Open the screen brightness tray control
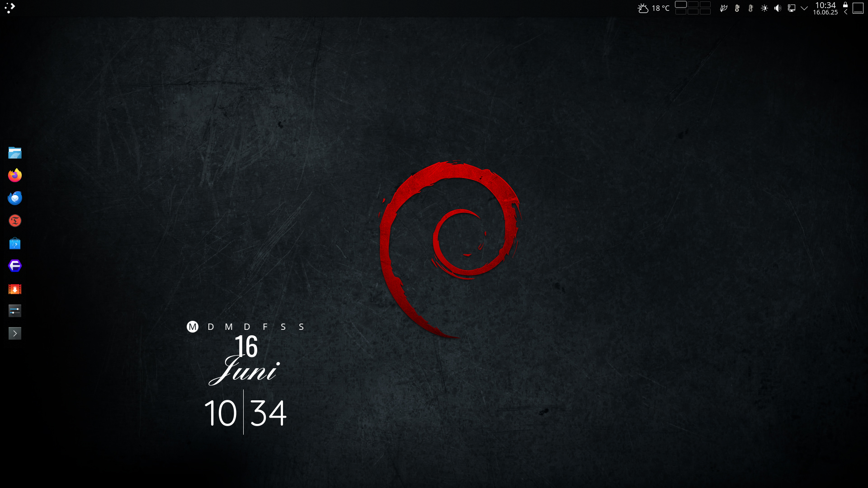This screenshot has height=488, width=868. point(764,8)
